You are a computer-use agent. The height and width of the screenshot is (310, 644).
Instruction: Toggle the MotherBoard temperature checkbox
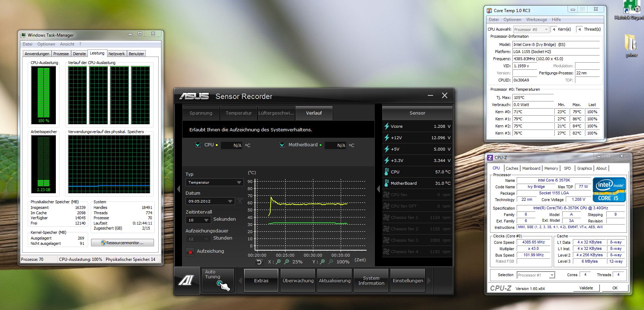[x=282, y=145]
